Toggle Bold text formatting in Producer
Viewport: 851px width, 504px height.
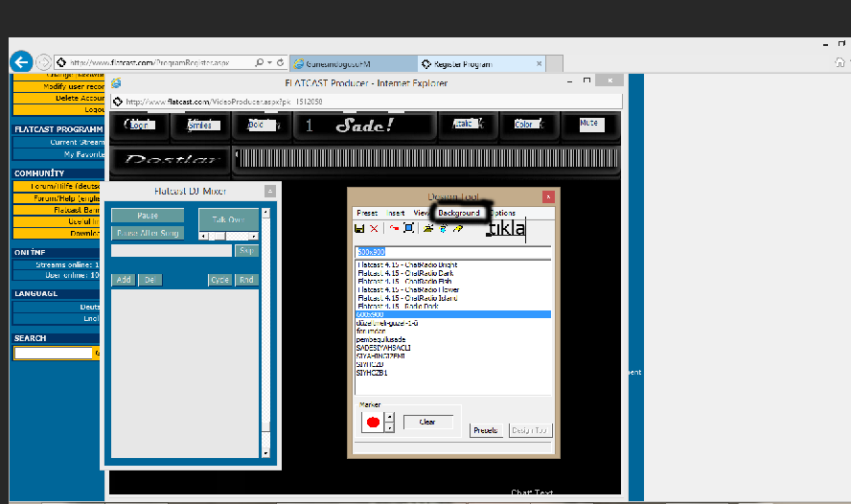click(x=257, y=125)
